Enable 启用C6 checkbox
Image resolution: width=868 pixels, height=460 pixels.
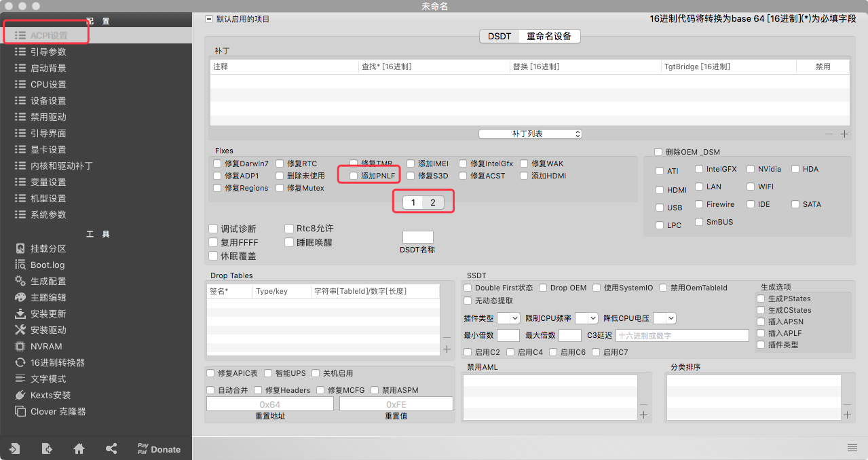(x=553, y=352)
